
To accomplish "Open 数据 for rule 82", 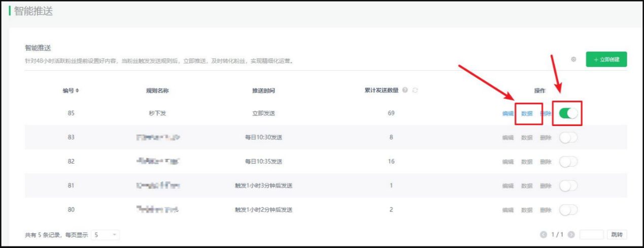I will 527,162.
